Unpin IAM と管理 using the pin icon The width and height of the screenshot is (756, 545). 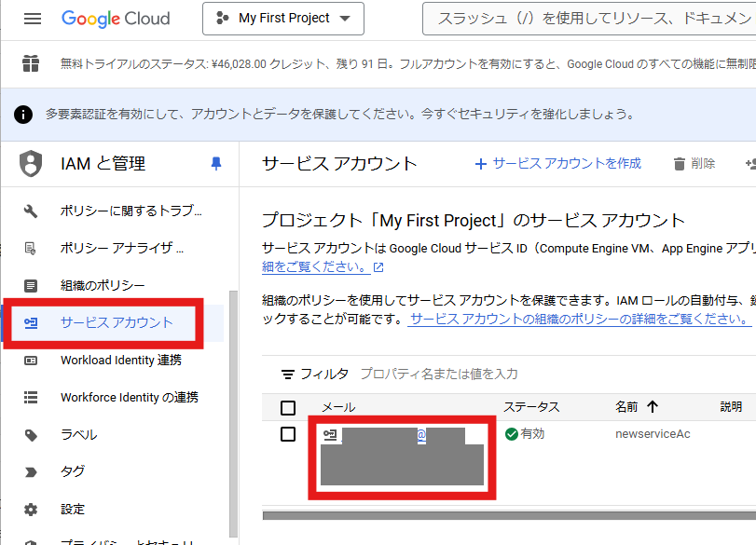click(216, 164)
